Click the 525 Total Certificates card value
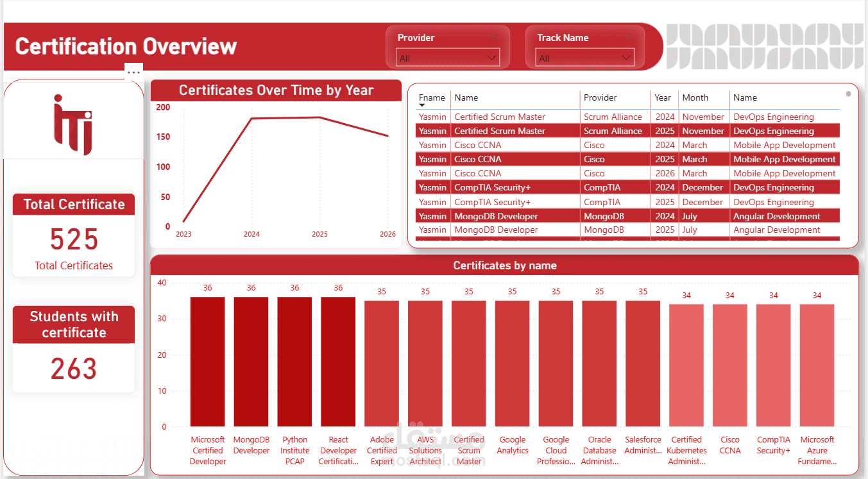The height and width of the screenshot is (479, 868). click(74, 240)
